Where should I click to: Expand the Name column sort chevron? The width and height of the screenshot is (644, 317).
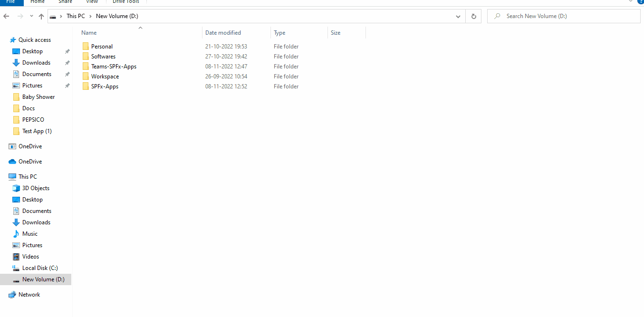click(140, 28)
